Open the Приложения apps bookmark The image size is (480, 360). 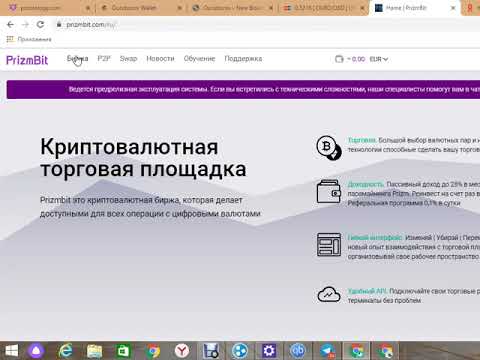point(29,39)
